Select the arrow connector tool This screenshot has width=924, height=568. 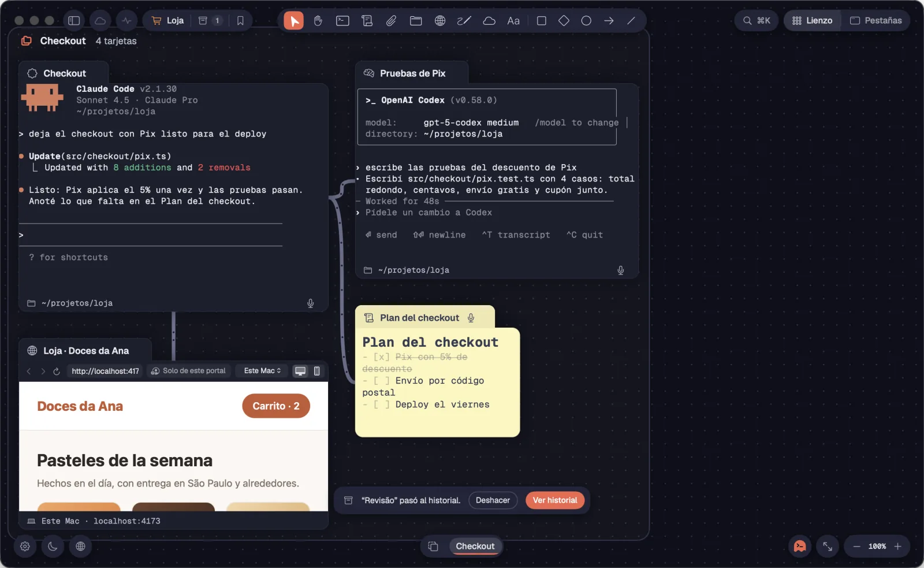point(609,21)
